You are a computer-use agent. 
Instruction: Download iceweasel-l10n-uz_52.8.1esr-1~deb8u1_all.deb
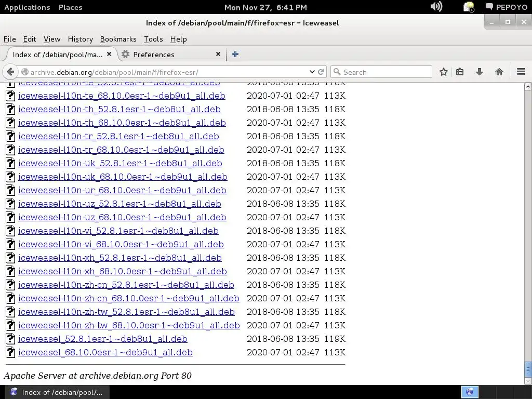pos(119,204)
